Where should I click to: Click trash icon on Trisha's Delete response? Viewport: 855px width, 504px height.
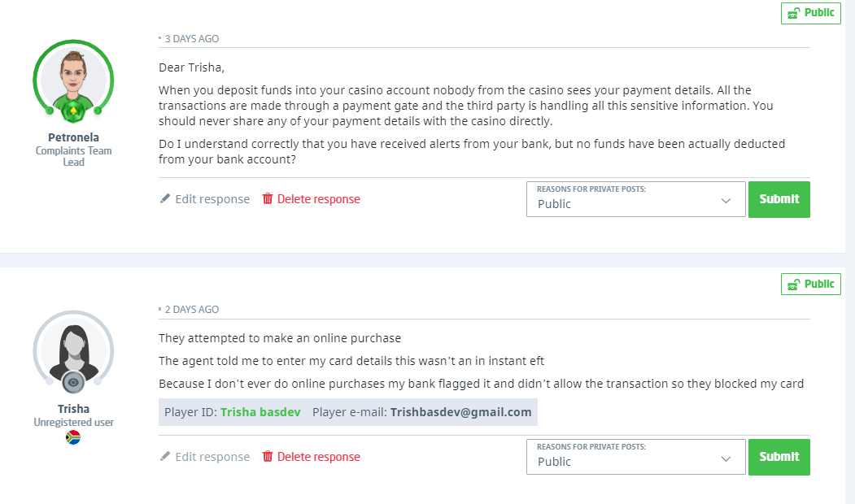(268, 457)
